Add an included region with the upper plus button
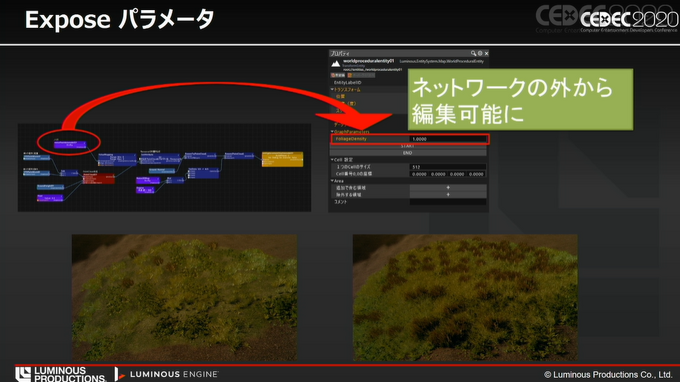This screenshot has width=680, height=382. click(448, 188)
